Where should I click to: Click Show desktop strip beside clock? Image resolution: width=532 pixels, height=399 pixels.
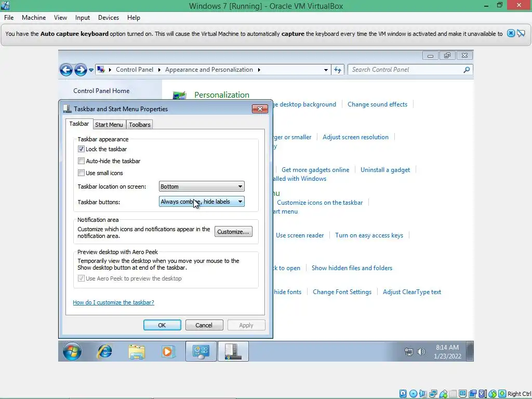pos(470,351)
